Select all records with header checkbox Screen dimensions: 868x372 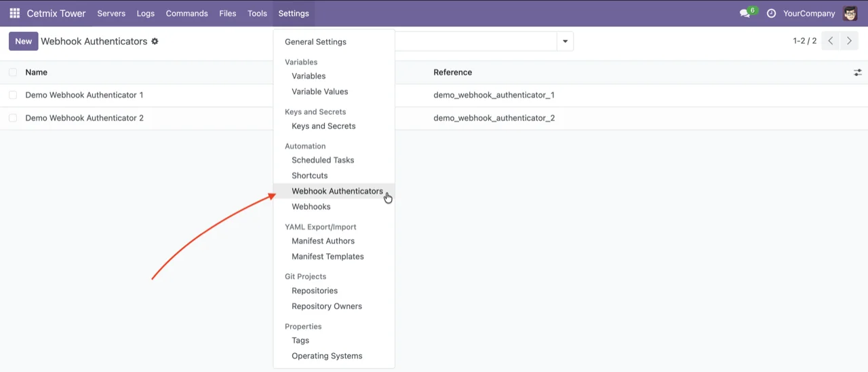pyautogui.click(x=13, y=72)
